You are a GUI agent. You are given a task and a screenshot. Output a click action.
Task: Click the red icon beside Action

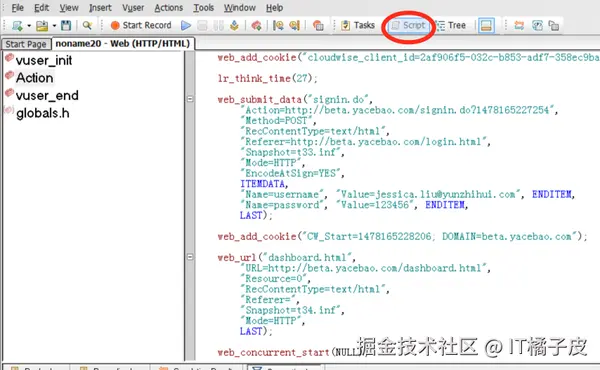[9, 75]
